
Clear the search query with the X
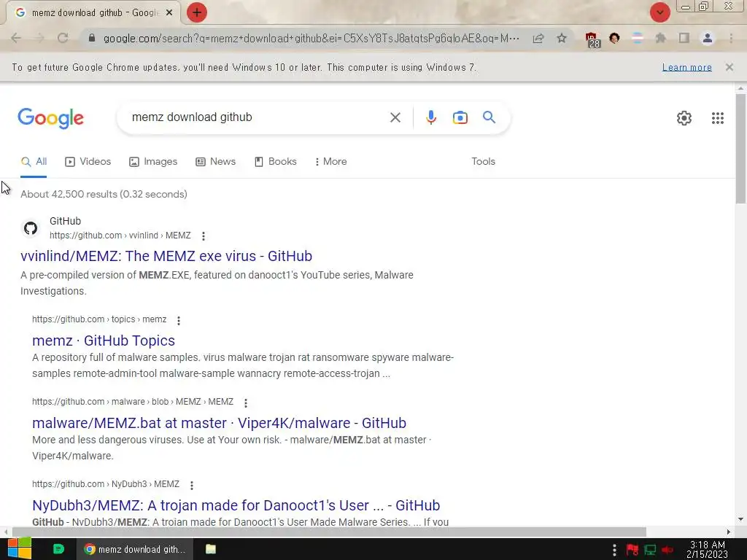[x=395, y=117]
